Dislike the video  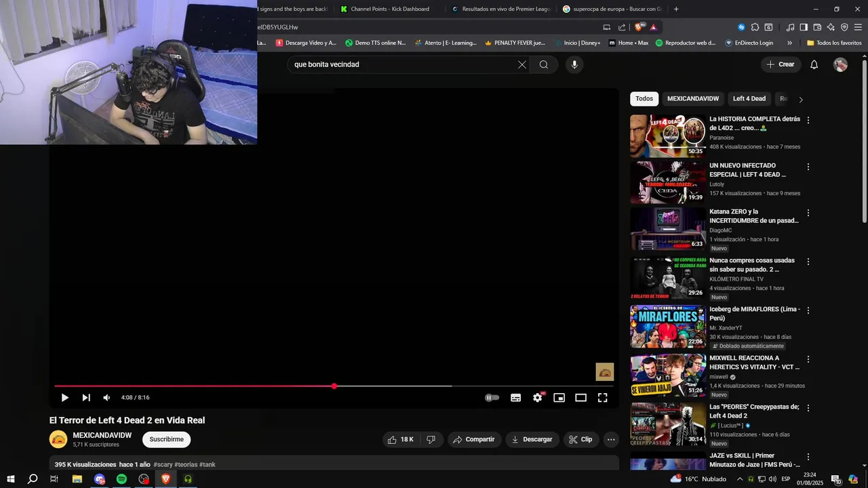(x=431, y=439)
